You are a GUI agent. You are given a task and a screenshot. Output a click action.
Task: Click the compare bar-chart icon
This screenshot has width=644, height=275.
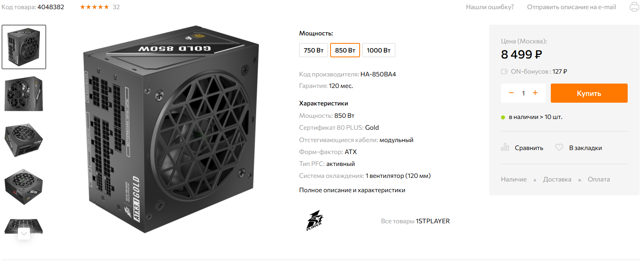coord(505,147)
